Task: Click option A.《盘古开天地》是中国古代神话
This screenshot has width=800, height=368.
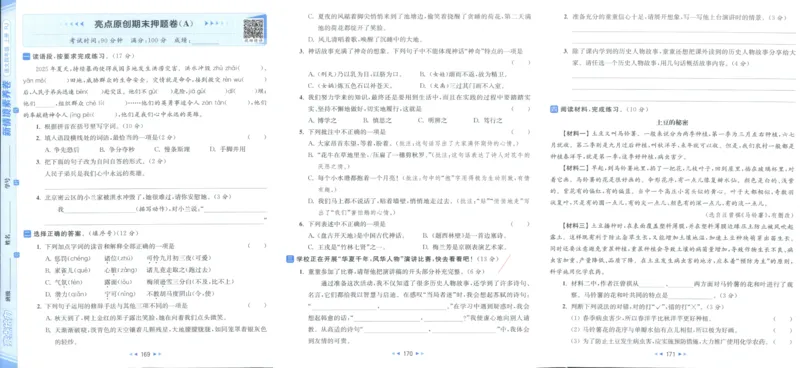Action: point(357,236)
